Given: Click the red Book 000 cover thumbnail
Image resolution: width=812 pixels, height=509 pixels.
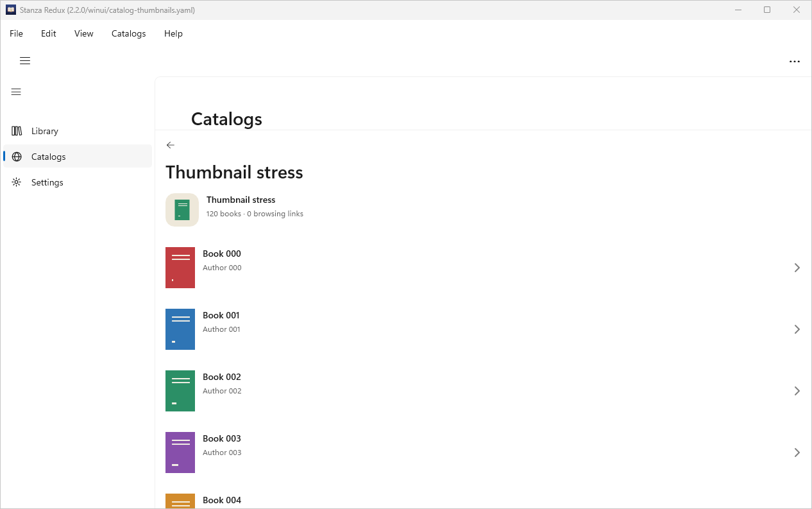Looking at the screenshot, I should coord(180,268).
